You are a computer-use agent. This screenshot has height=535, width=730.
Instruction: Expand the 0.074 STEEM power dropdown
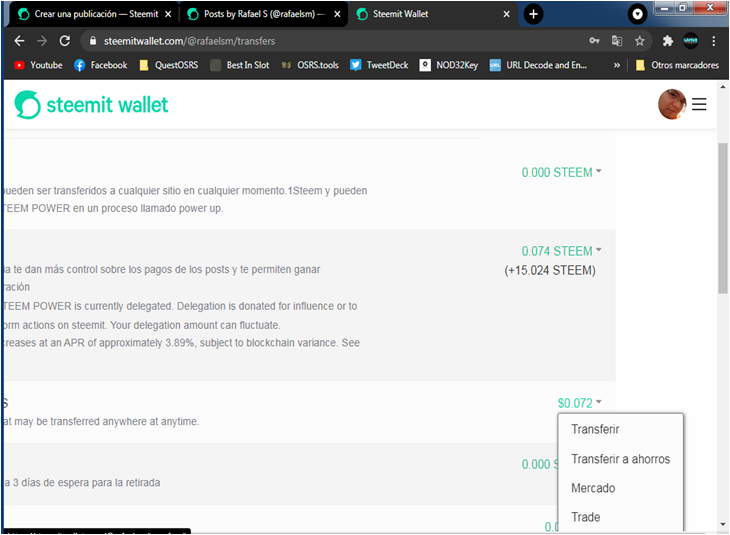[x=561, y=251]
